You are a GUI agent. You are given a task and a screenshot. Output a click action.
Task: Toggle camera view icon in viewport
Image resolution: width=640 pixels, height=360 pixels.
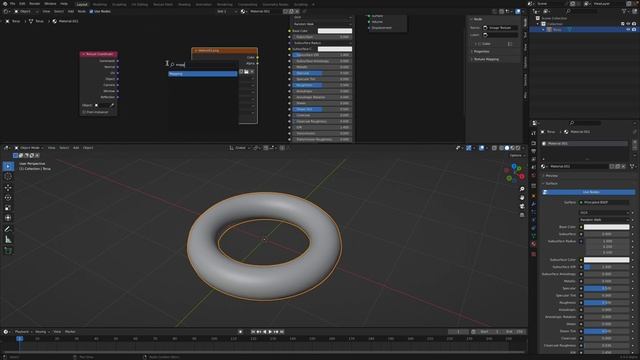(x=522, y=206)
